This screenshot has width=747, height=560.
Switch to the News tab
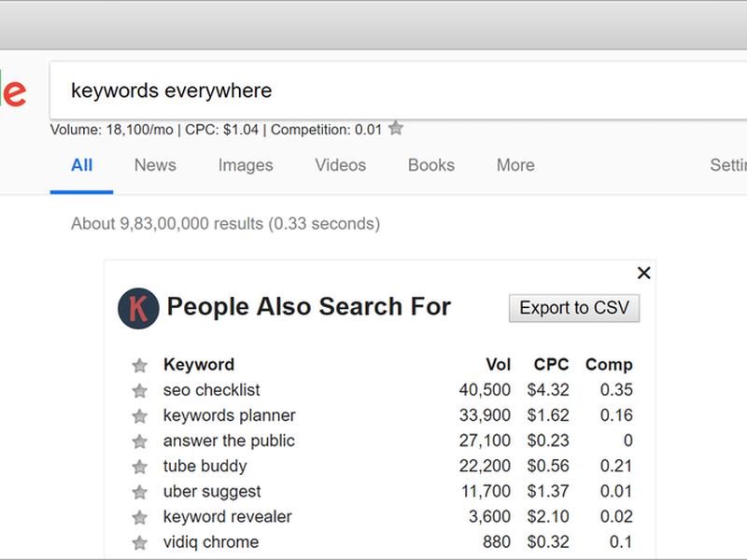tap(155, 165)
